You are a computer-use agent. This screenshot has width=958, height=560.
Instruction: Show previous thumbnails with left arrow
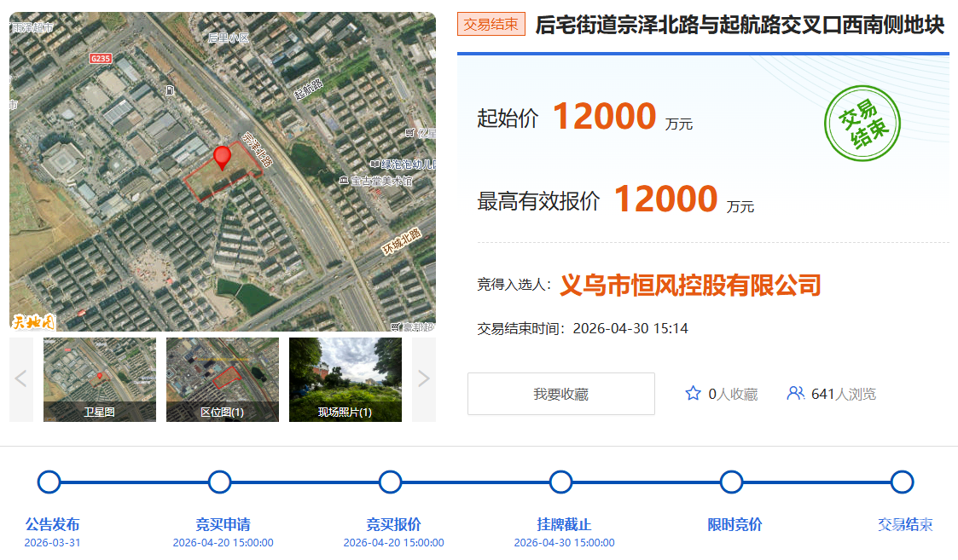click(21, 379)
